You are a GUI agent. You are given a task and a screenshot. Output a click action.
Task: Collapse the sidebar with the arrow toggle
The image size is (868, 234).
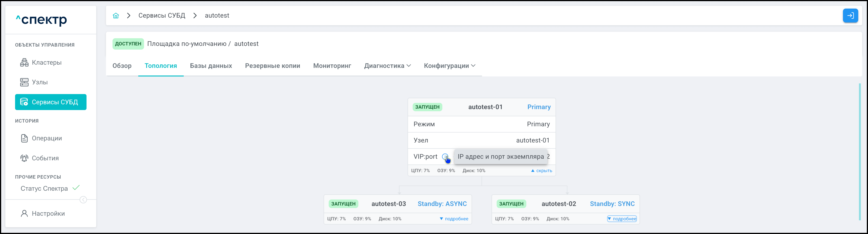(83, 200)
